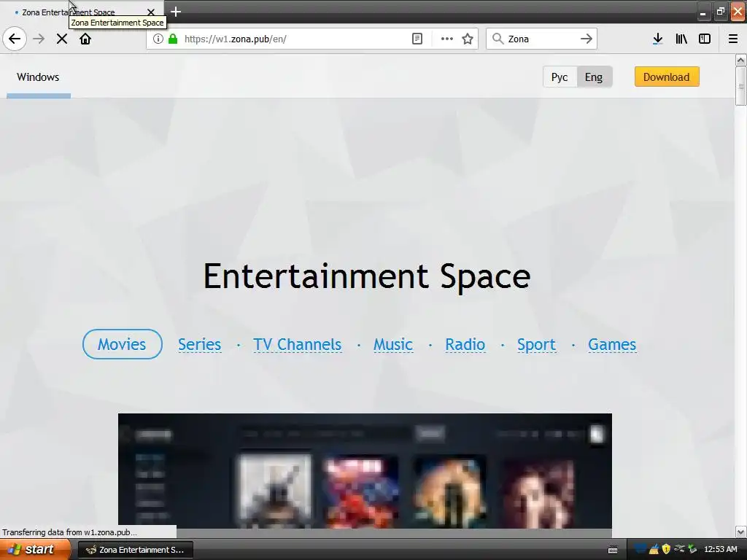Viewport: 747px width, 560px height.
Task: Stop loading the page
Action: (x=61, y=39)
